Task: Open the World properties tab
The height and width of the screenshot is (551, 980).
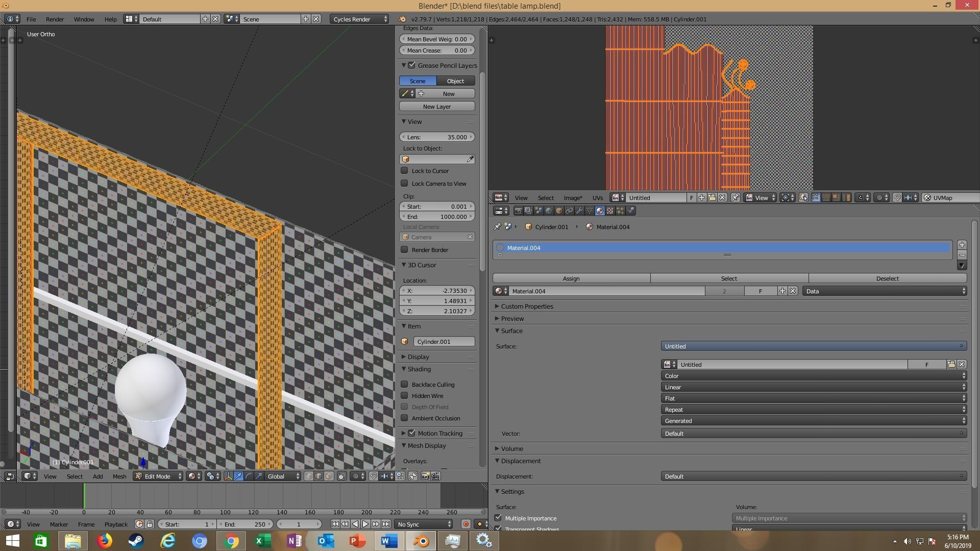Action: (549, 211)
